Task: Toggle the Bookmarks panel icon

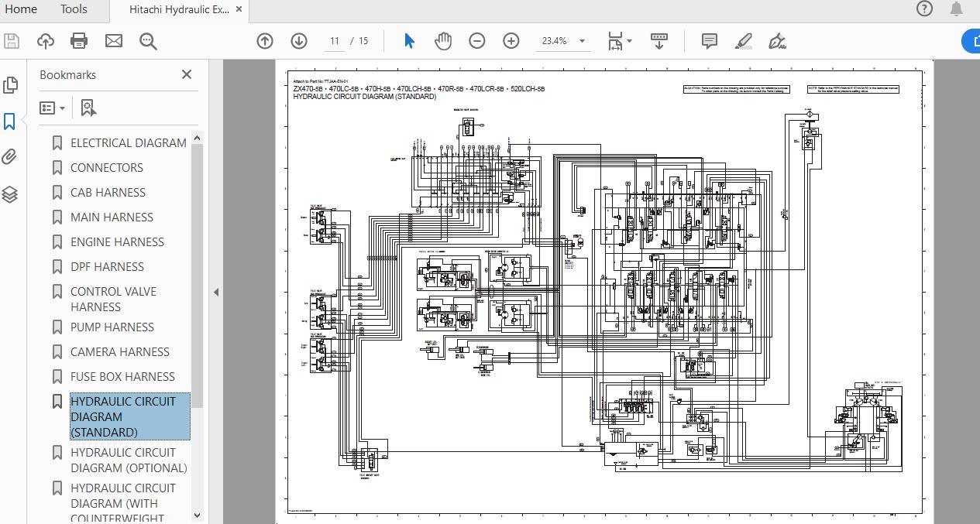Action: pyautogui.click(x=10, y=122)
